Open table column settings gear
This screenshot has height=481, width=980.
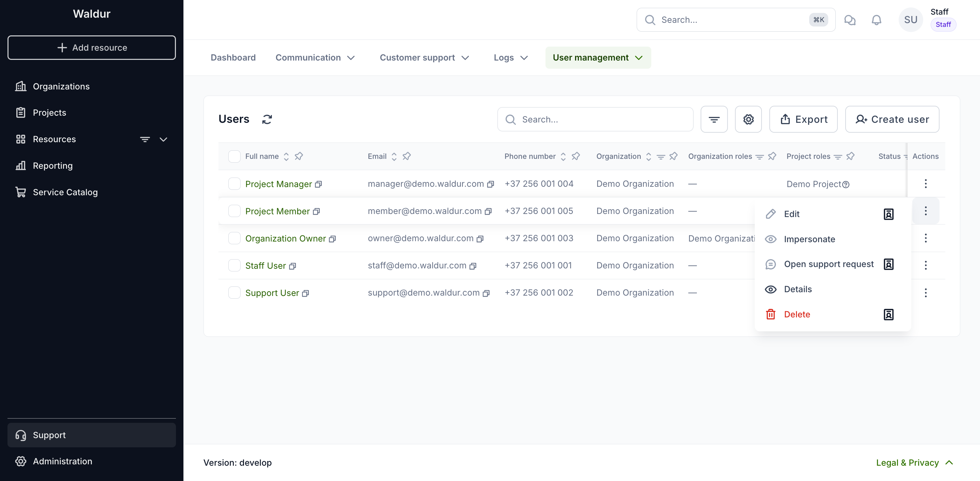(x=748, y=119)
